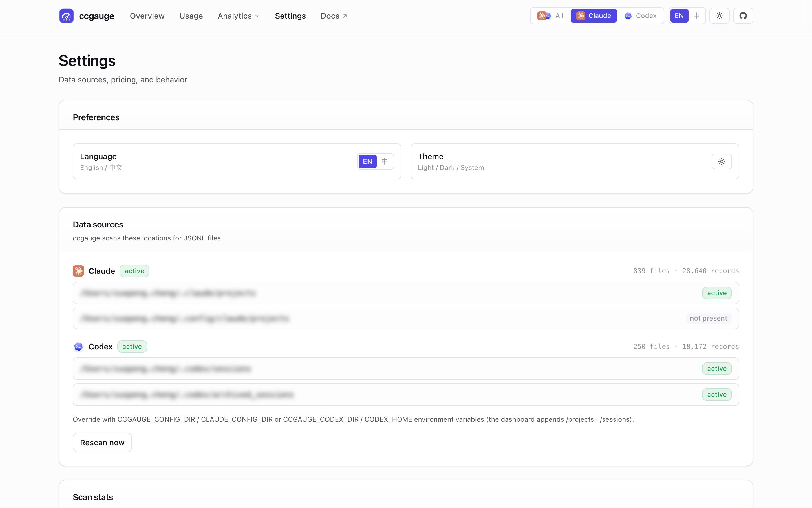Select the All sources filter
This screenshot has height=508, width=812.
(551, 16)
